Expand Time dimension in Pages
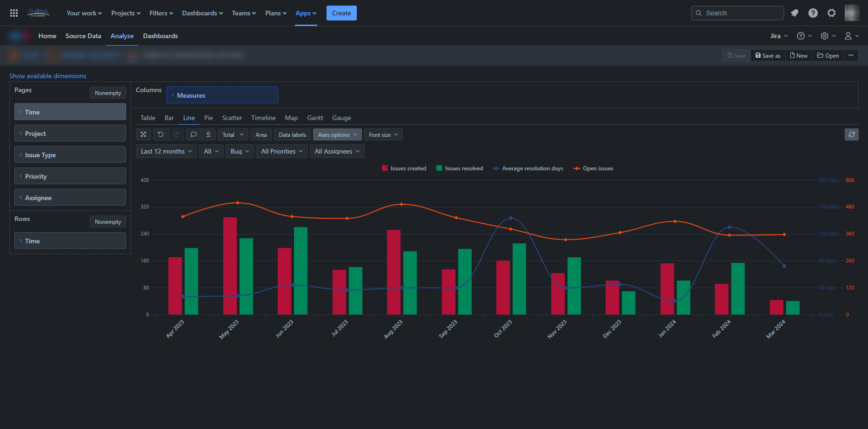 70,112
